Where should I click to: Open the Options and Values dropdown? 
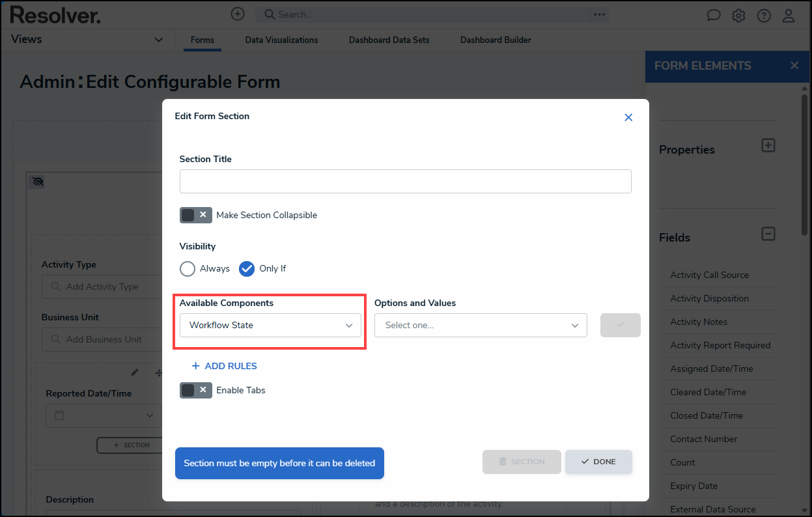point(481,324)
